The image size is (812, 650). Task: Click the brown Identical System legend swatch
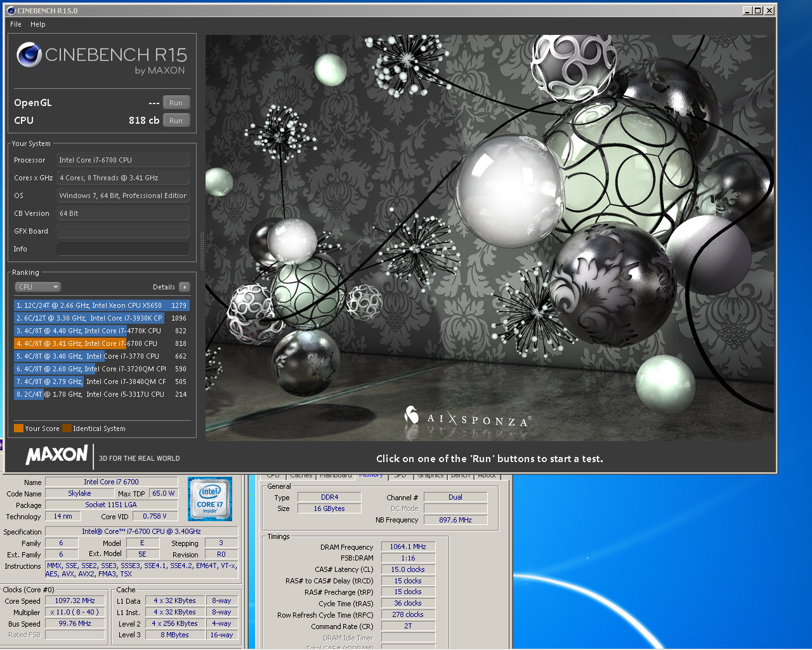(67, 428)
